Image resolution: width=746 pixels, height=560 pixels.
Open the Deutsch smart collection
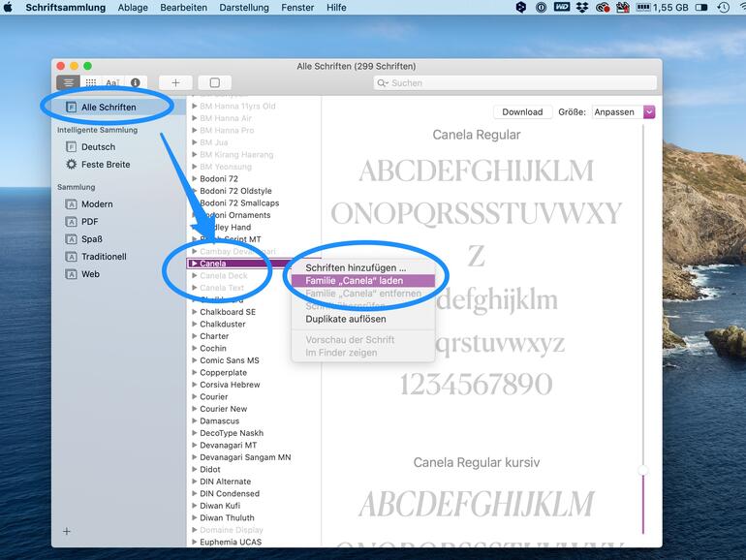[x=98, y=146]
